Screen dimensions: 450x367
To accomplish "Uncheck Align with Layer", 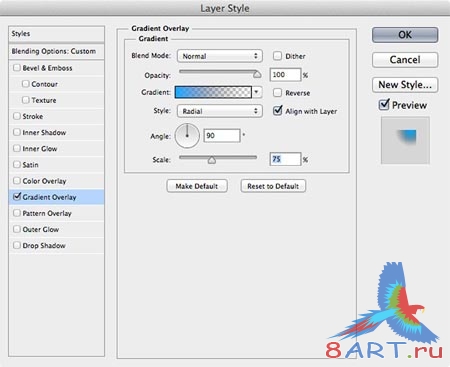I will click(277, 111).
